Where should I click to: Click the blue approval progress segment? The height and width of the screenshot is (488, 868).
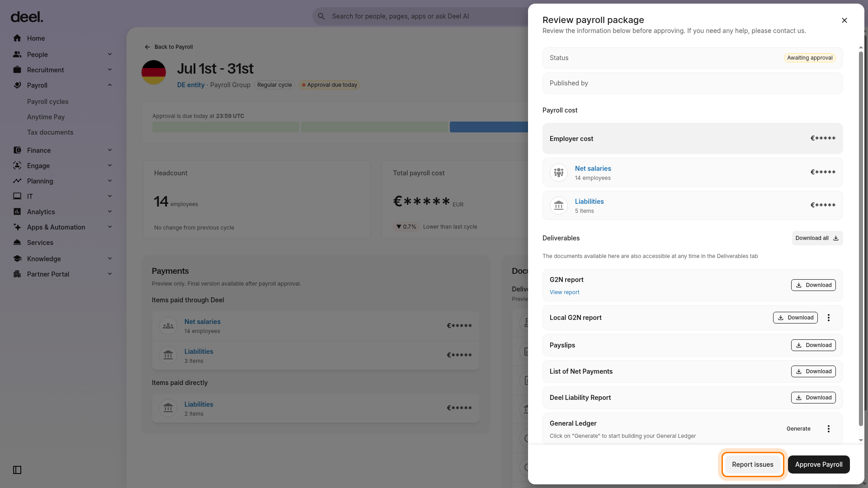(489, 127)
